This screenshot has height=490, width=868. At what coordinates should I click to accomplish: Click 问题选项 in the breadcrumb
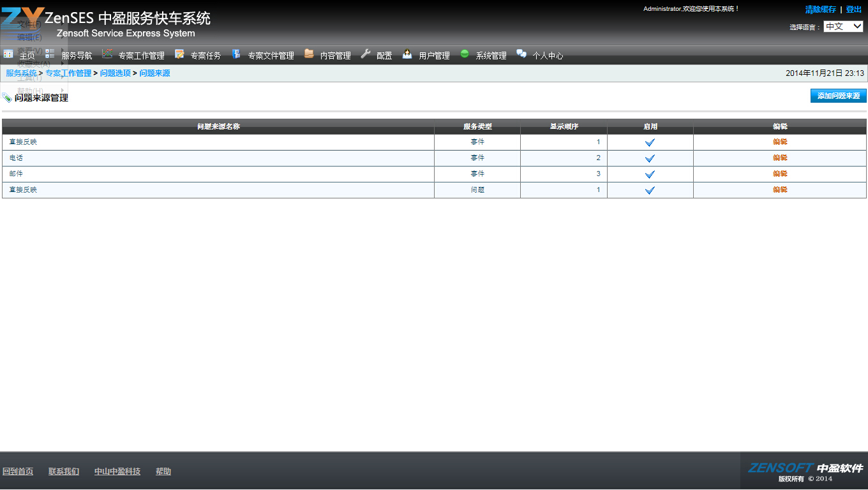tap(115, 73)
